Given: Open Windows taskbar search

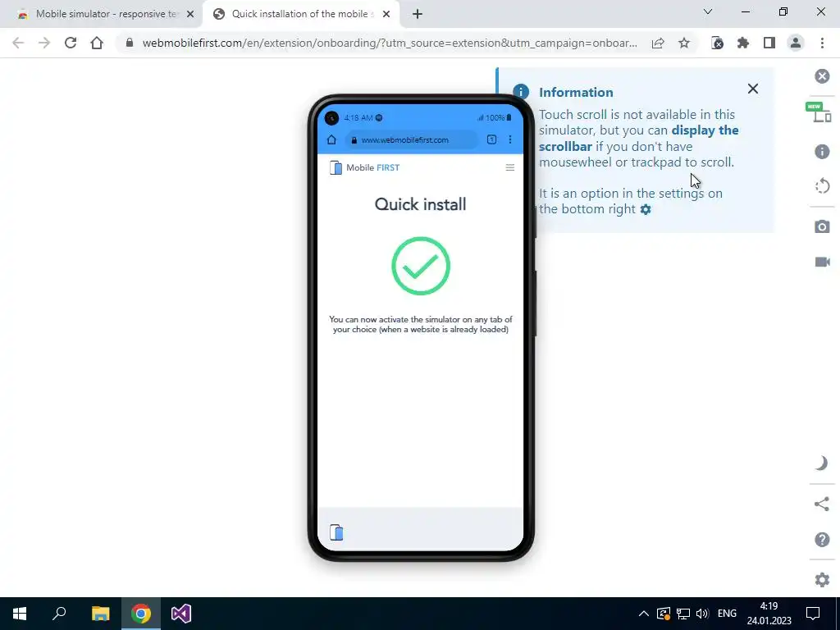Looking at the screenshot, I should point(59,614).
